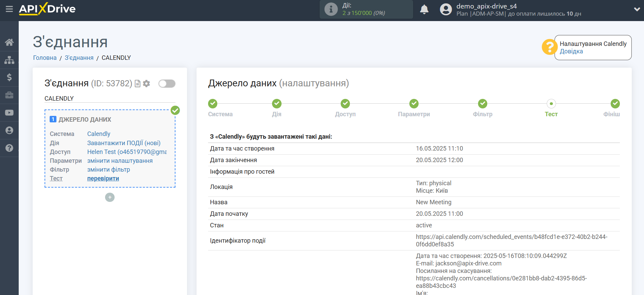The image size is (644, 295).
Task: Go to Система step
Action: pos(213,104)
